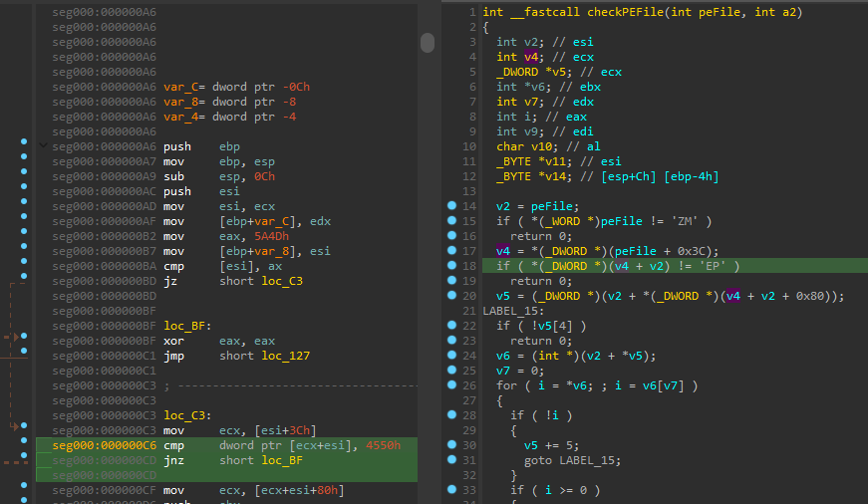Toggle breakpoint dot on pseudocode line 17
The image size is (868, 504).
coord(451,251)
